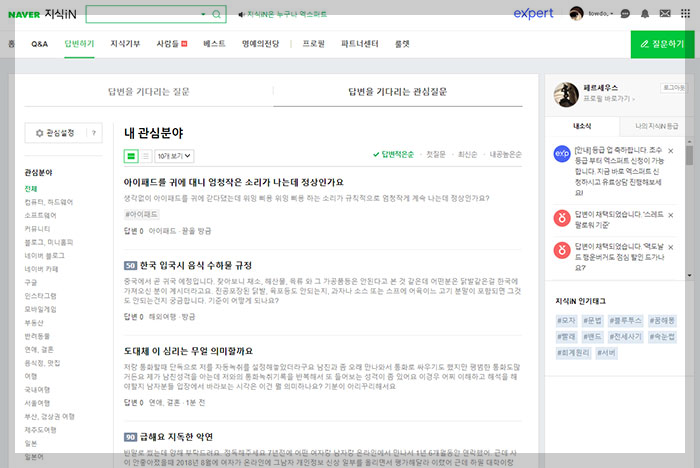This screenshot has width=700, height=468.
Task: Open the 10개 보기 dropdown
Action: coord(174,156)
